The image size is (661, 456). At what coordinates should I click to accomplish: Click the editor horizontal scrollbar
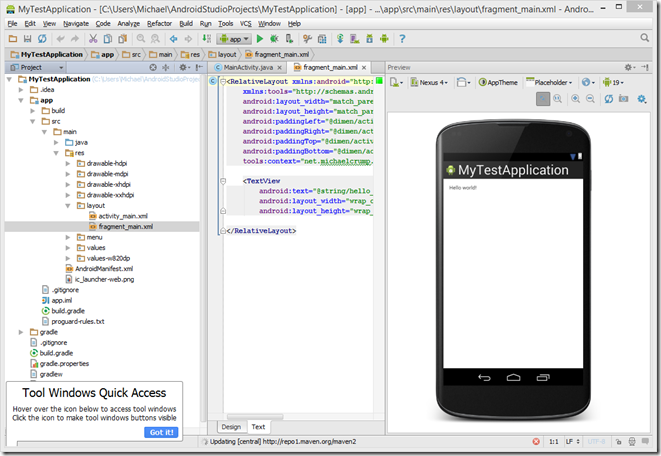pyautogui.click(x=253, y=416)
